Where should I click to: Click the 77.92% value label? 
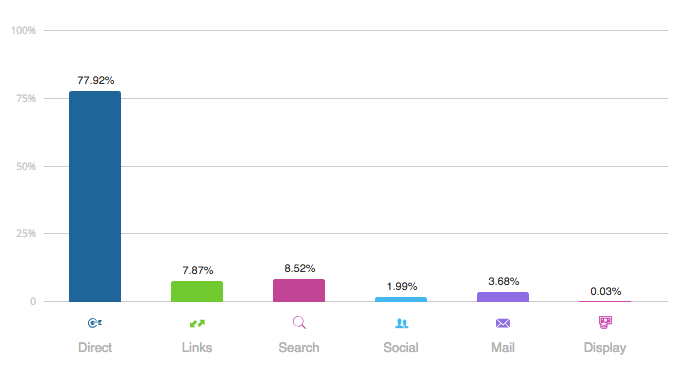[x=96, y=80]
